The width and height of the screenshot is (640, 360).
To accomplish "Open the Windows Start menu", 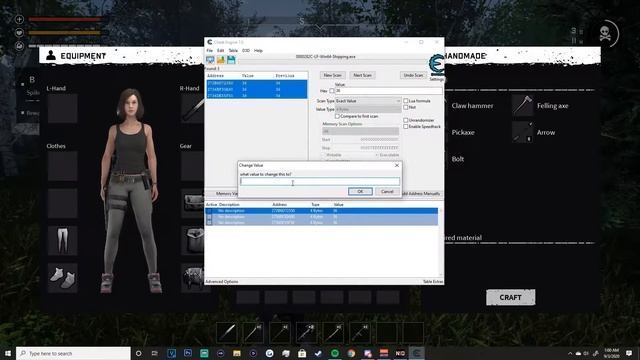I will click(x=8, y=353).
